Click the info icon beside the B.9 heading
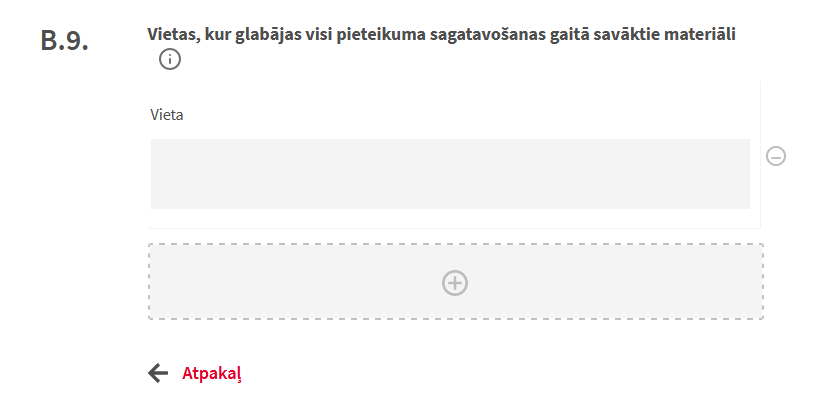 [170, 60]
